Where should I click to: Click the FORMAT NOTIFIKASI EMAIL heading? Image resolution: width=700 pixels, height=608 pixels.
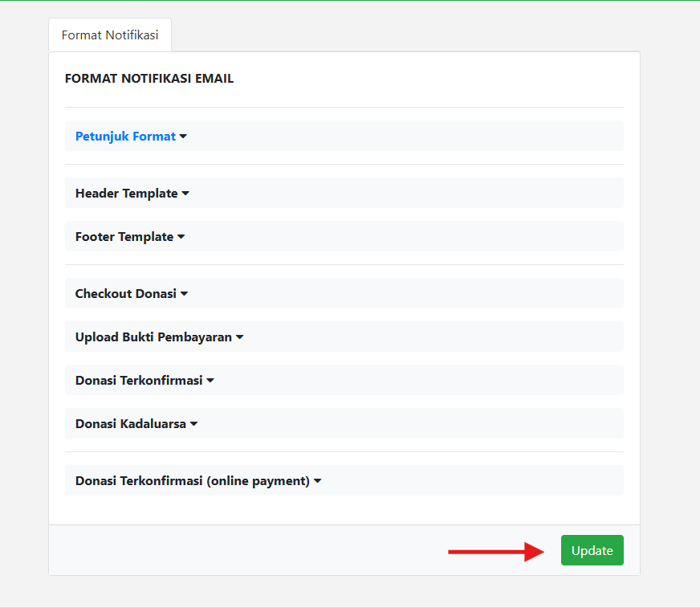(x=149, y=79)
